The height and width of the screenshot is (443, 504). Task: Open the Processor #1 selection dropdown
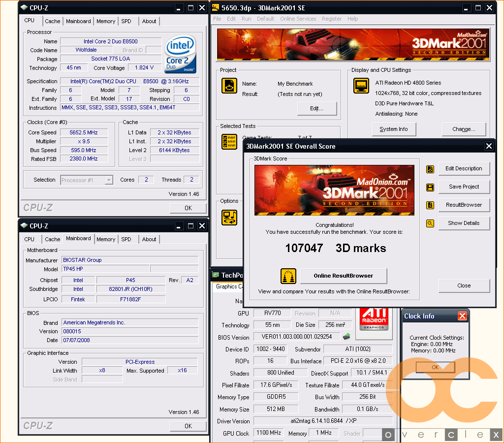coord(109,180)
